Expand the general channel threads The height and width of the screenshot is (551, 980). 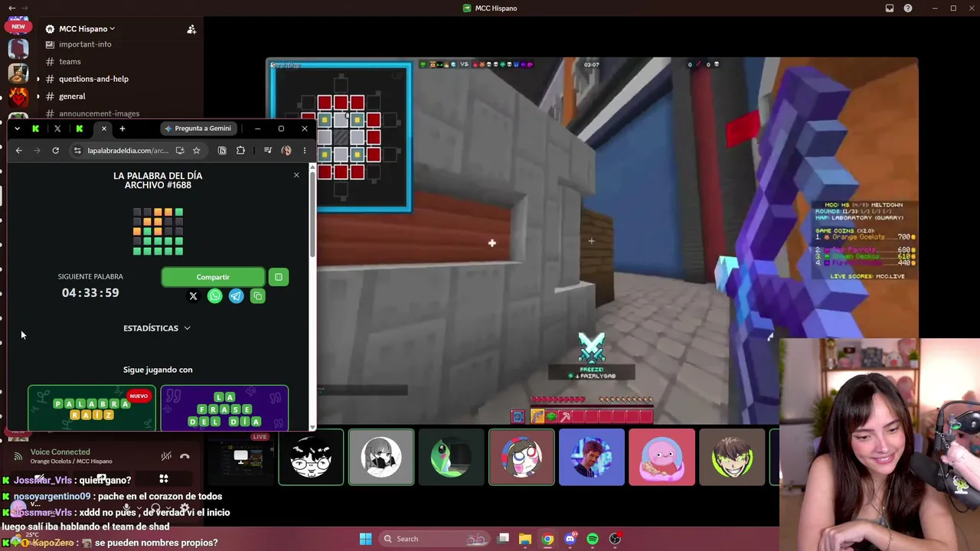38,96
